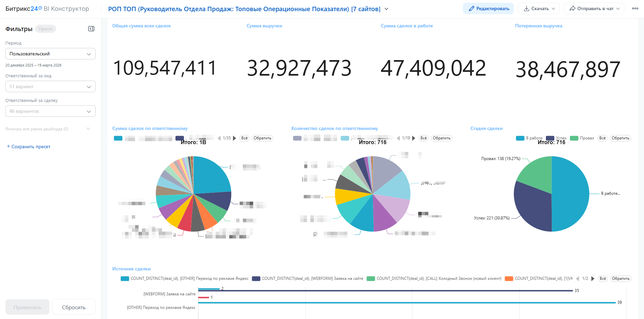Screen dimensions: 644x319
Task: Toggle 'В работе' legend item in Стадия сделки
Action: 529,138
